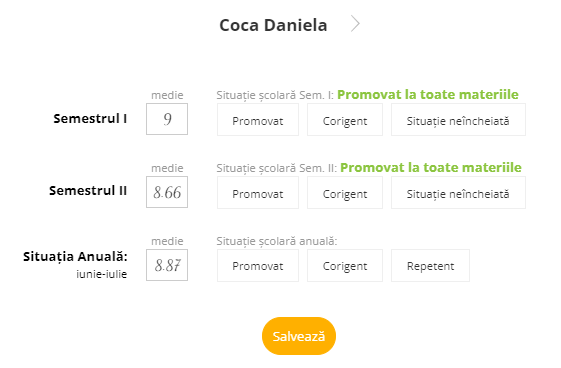561x368 pixels.
Task: Click the green Sem. II status text
Action: coord(431,167)
